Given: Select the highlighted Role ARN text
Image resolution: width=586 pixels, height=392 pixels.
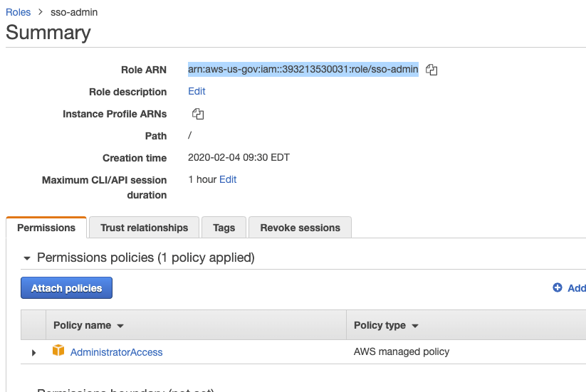Looking at the screenshot, I should pos(303,70).
